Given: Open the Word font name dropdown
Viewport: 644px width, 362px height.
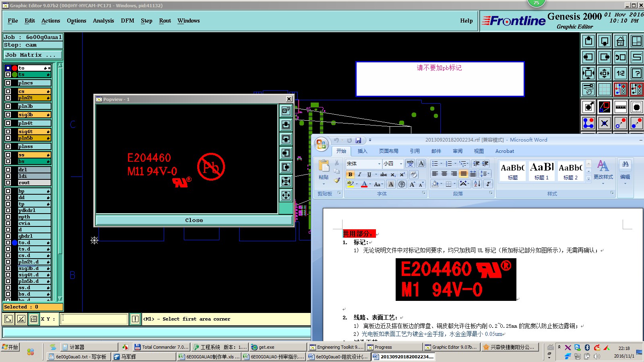Looking at the screenshot, I should 379,164.
